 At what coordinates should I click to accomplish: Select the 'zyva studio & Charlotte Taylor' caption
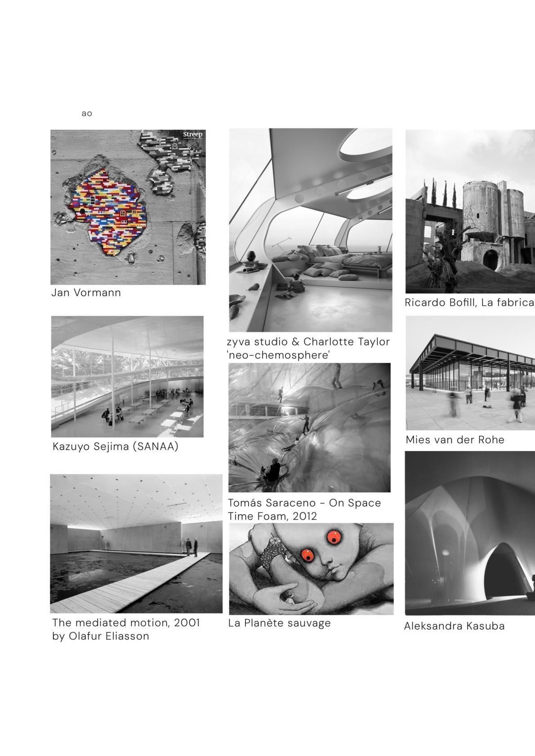click(x=308, y=342)
